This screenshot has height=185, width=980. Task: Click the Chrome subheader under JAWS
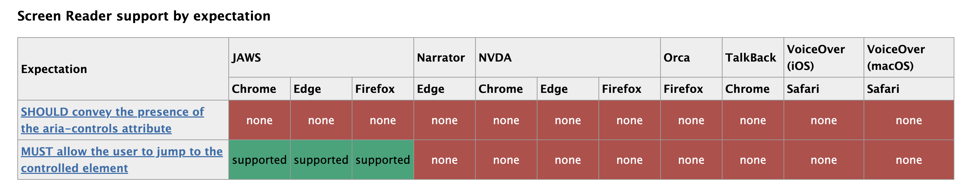254,89
